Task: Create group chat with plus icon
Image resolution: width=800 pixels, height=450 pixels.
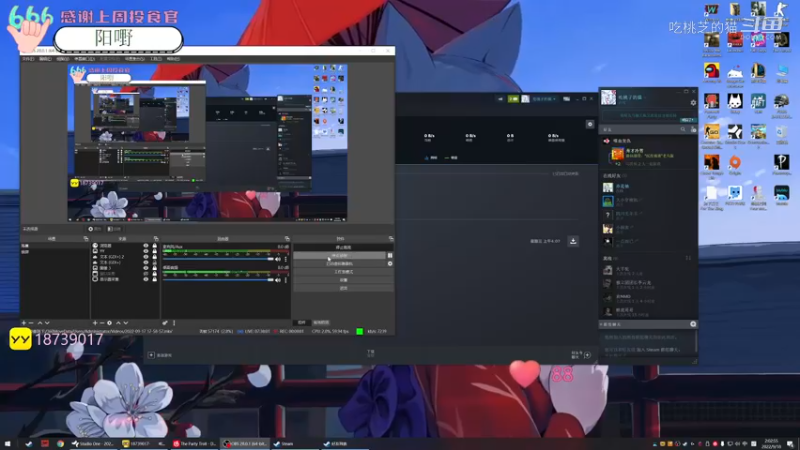Action: 693,324
